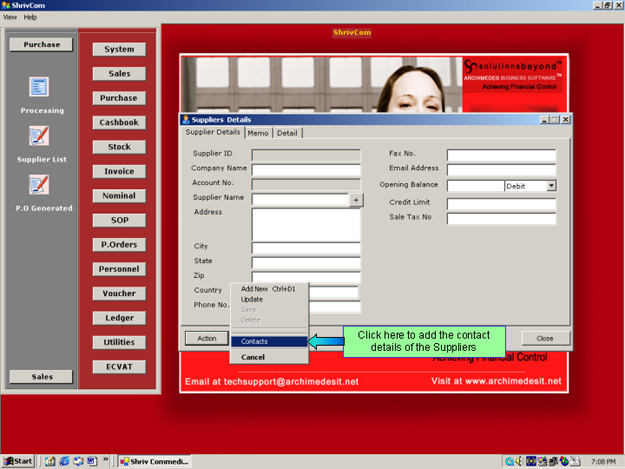Click the Company Name input field
Viewport: 625px width, 469px height.
[x=305, y=169]
